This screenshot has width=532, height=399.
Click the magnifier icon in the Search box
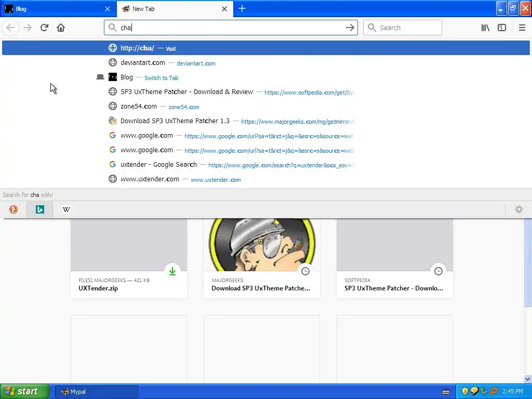click(x=372, y=28)
